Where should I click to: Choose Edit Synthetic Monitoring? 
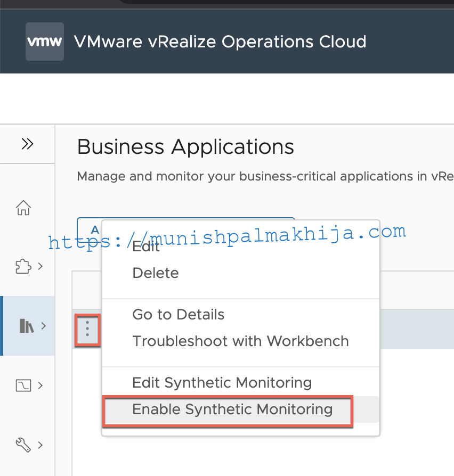point(222,382)
